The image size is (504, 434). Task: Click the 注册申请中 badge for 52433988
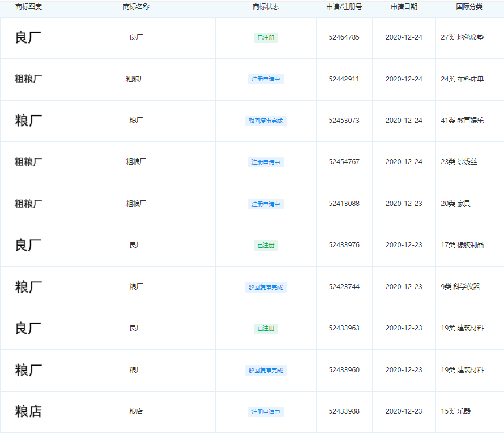point(266,412)
